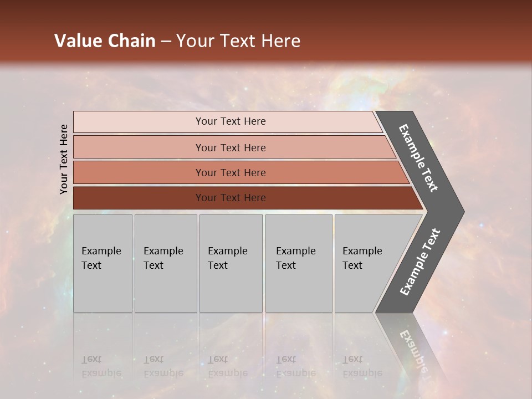Click the mirrored reflection of fifth box text

pos(362,366)
